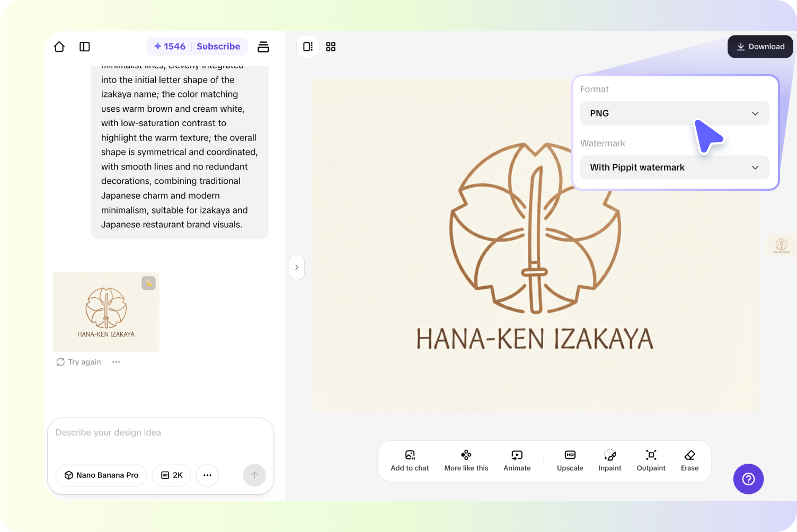Choose the Nano Banana Pro model selector
The width and height of the screenshot is (797, 532).
point(101,475)
